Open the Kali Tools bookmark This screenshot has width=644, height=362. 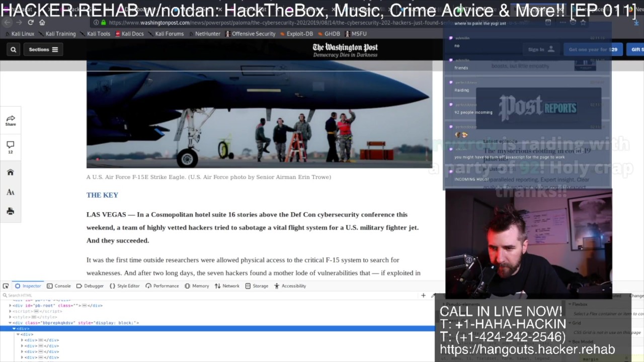95,34
